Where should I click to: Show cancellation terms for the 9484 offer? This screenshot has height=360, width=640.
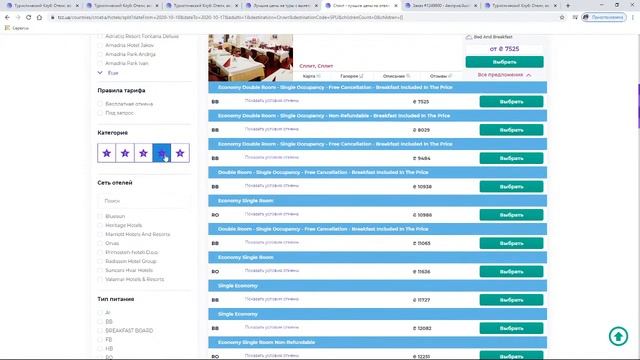(271, 157)
